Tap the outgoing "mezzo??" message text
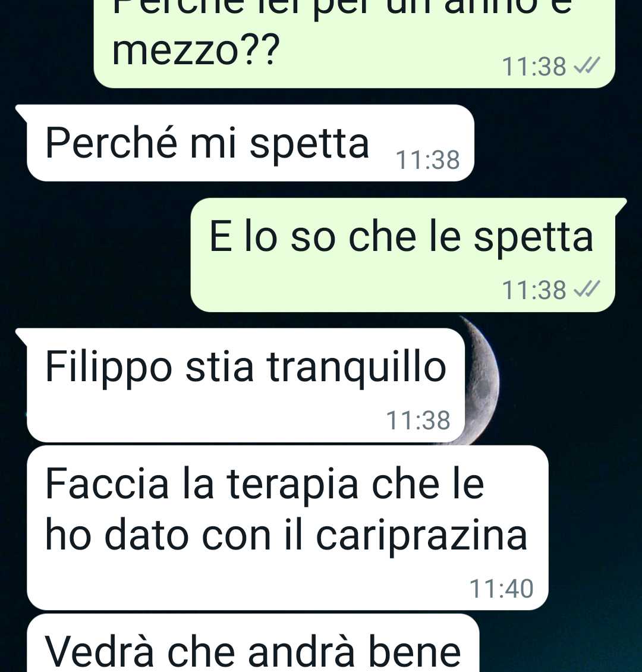The height and width of the screenshot is (672, 642). (x=196, y=50)
